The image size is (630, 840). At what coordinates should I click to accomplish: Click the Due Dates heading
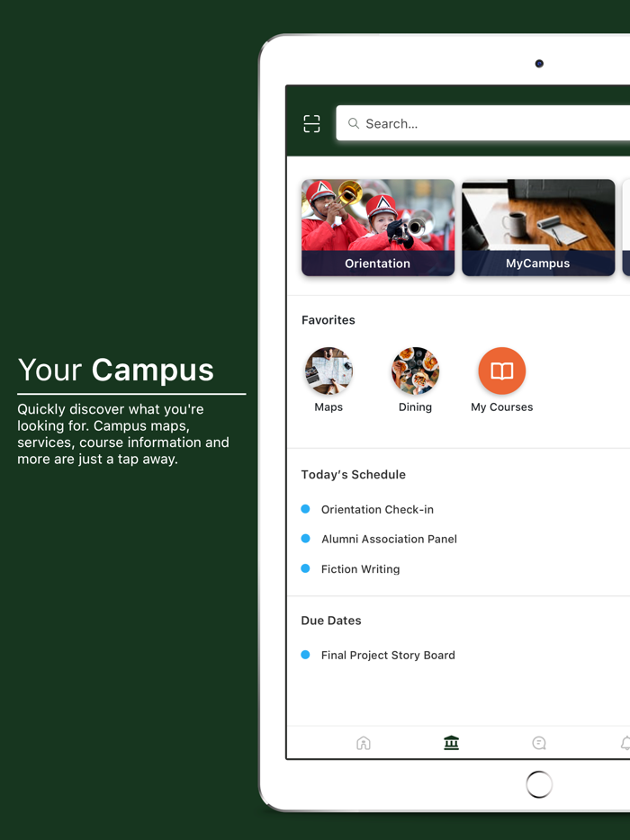coord(331,621)
